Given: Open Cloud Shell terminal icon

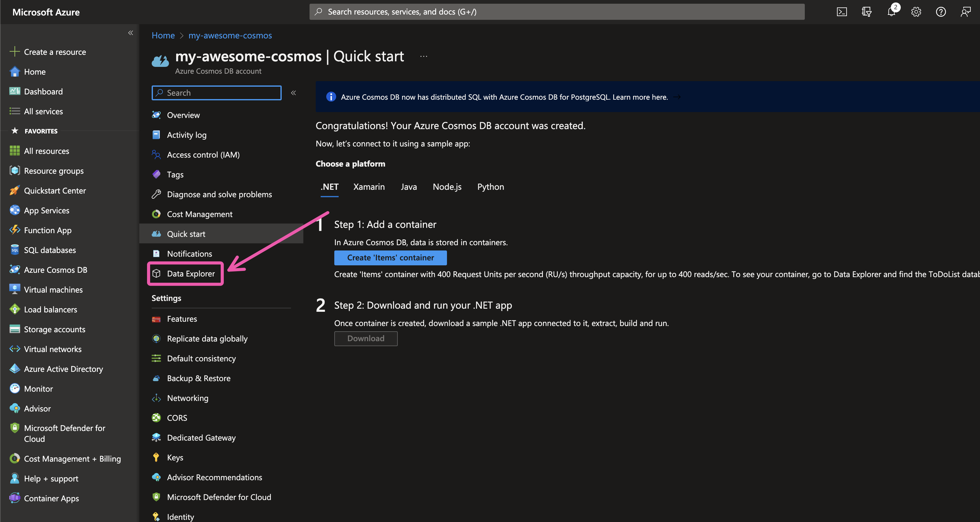Looking at the screenshot, I should 842,12.
